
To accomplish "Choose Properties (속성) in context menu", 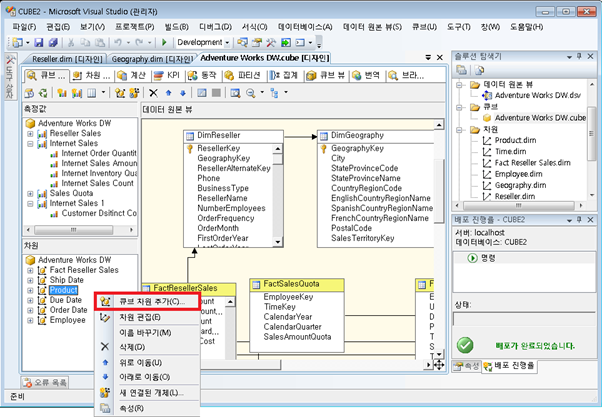I will point(148,408).
